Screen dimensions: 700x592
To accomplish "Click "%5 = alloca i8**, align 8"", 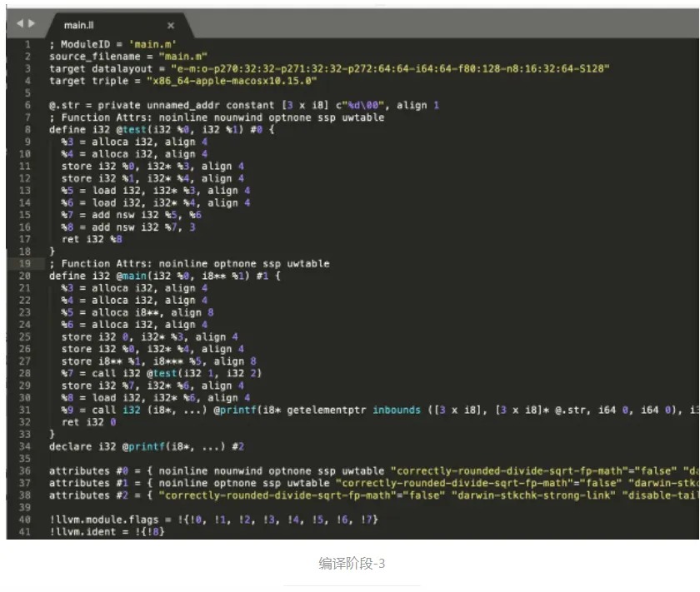I will click(137, 312).
